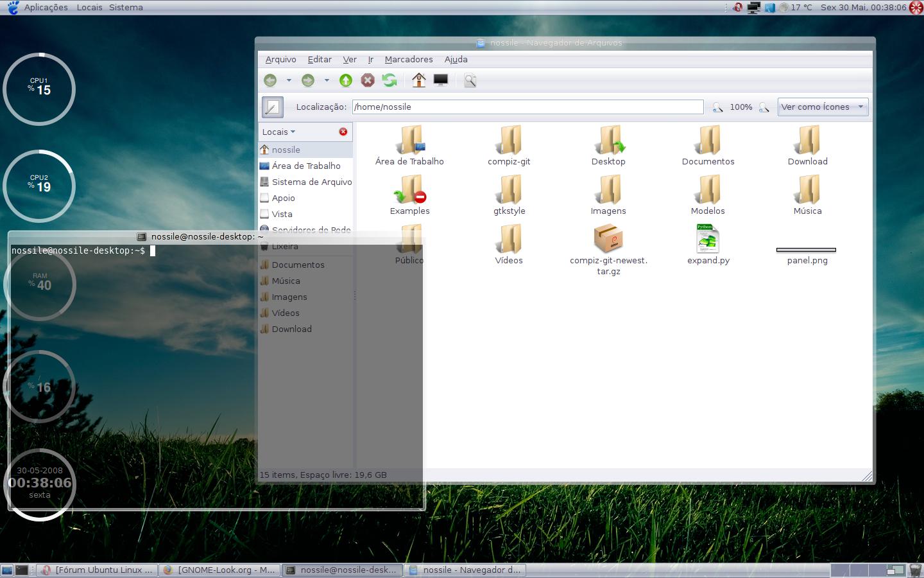Switch to GNOME-Look.org taskbar window

click(219, 570)
